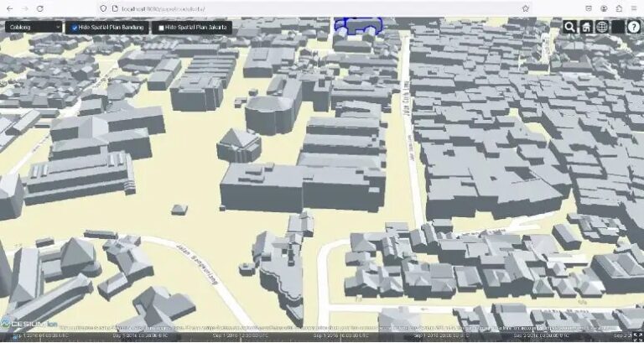Reload the page in the browser
Image resolution: width=644 pixels, height=343 pixels.
(39, 8)
